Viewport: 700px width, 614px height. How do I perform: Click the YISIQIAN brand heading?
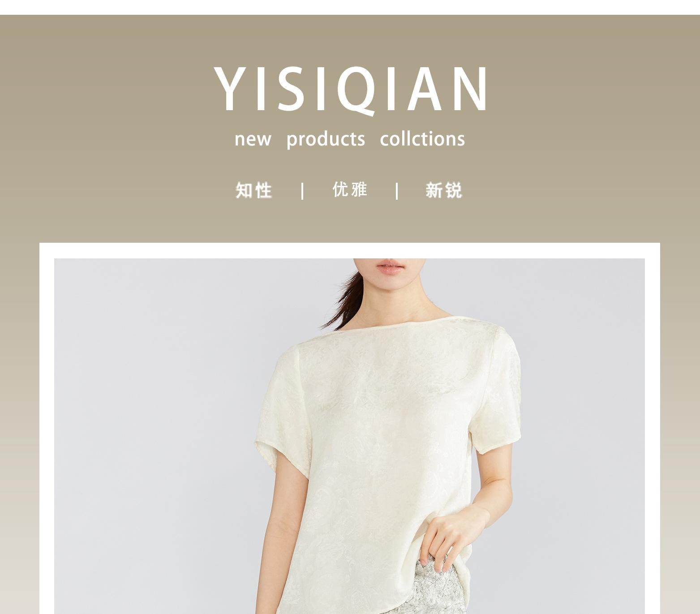(351, 89)
